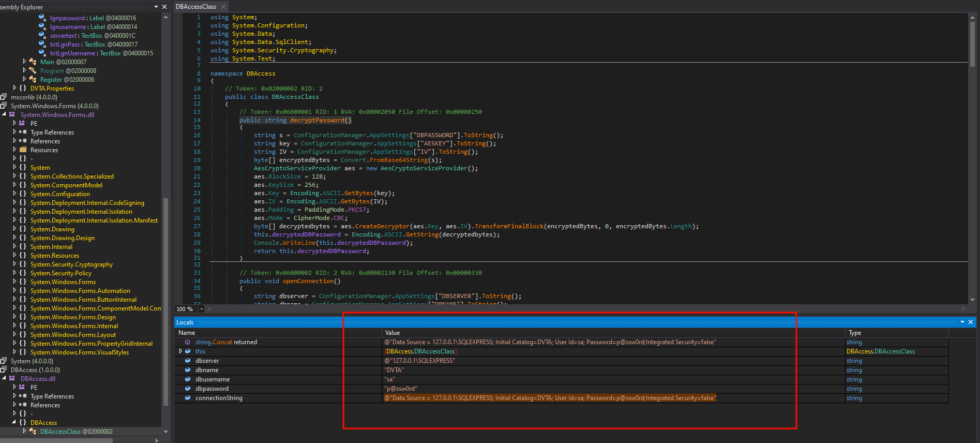Image resolution: width=980 pixels, height=443 pixels.
Task: Open the Locals panel options dropdown arrow
Action: (962, 322)
